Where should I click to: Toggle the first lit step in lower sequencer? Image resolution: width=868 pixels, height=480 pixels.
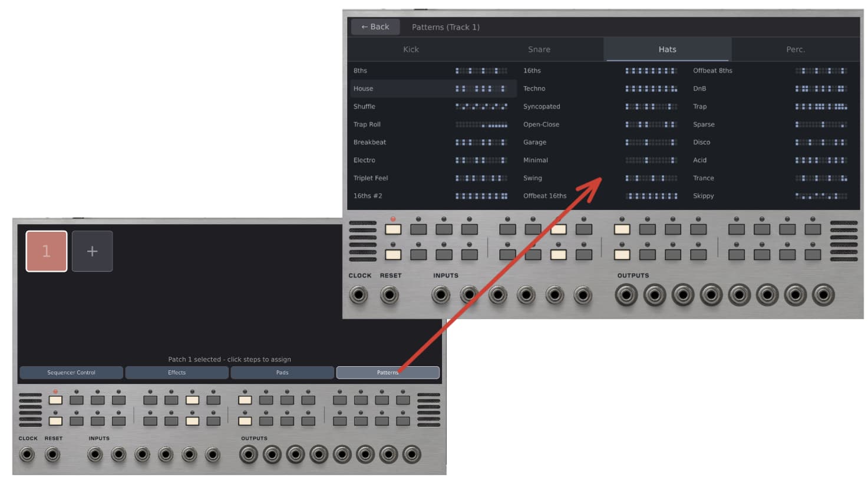click(55, 400)
